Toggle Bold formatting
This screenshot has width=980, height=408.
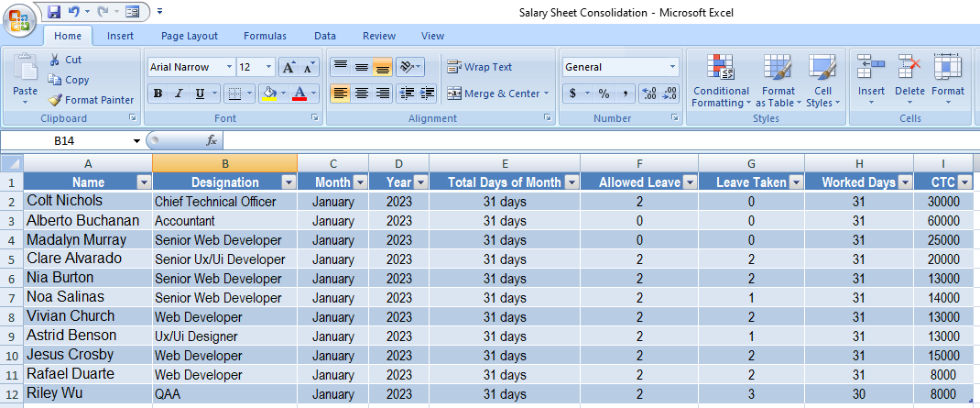click(x=158, y=94)
